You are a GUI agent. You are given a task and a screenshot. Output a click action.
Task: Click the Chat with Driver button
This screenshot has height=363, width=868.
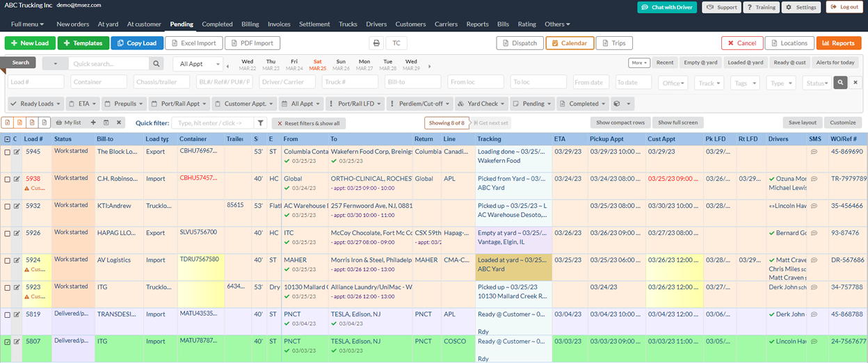667,7
